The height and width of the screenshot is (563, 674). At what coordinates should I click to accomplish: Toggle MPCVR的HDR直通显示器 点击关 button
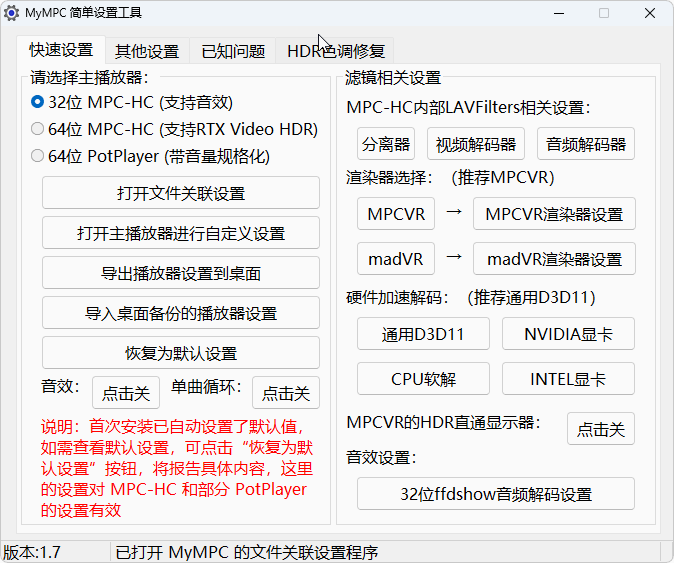point(601,429)
